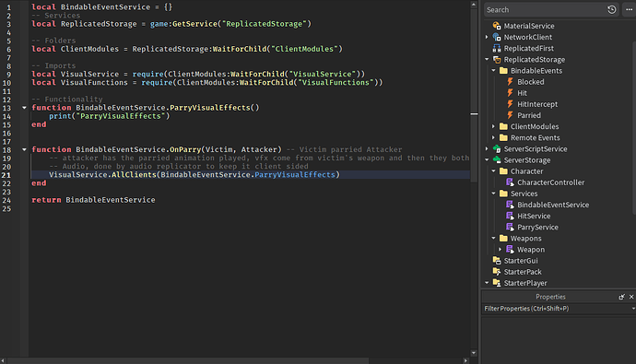This screenshot has width=636, height=364.
Task: Collapse the BindableEvents folder
Action: pyautogui.click(x=493, y=71)
